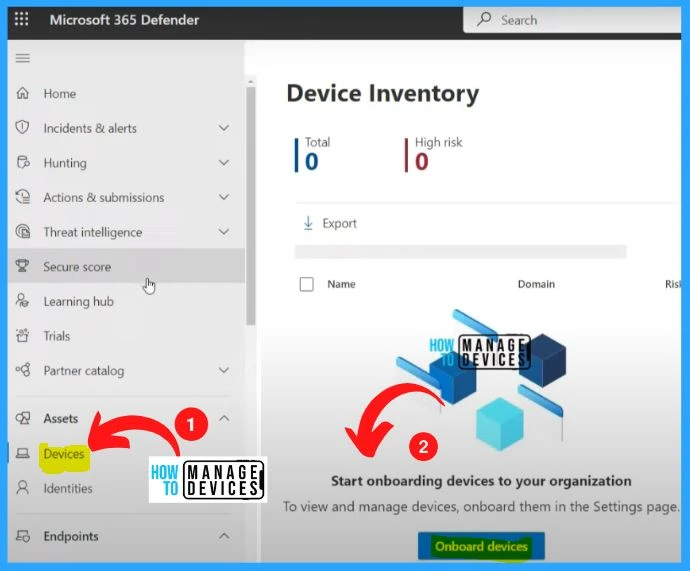Click the Trials gift icon
The image size is (690, 571).
22,335
